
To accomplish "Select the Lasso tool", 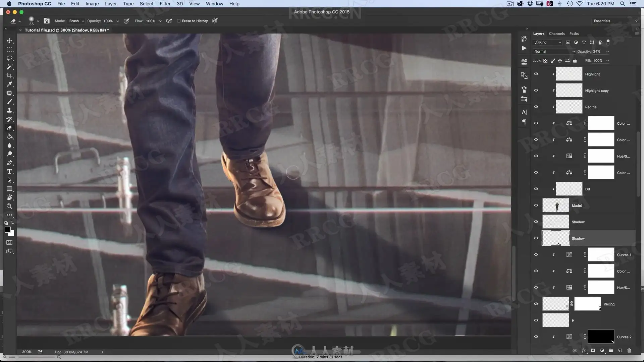I will tap(9, 58).
